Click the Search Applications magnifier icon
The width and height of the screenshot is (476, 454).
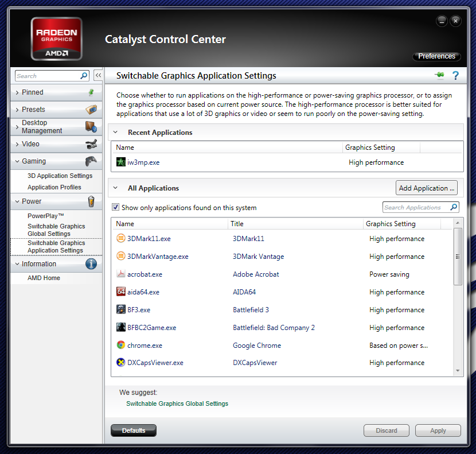tap(454, 207)
